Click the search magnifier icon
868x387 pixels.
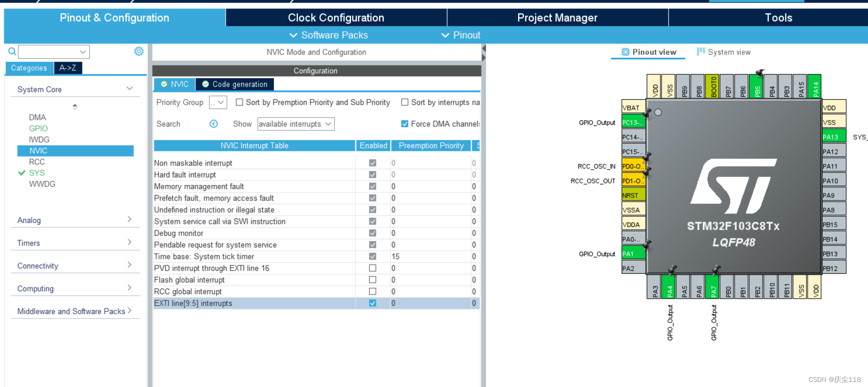point(12,51)
